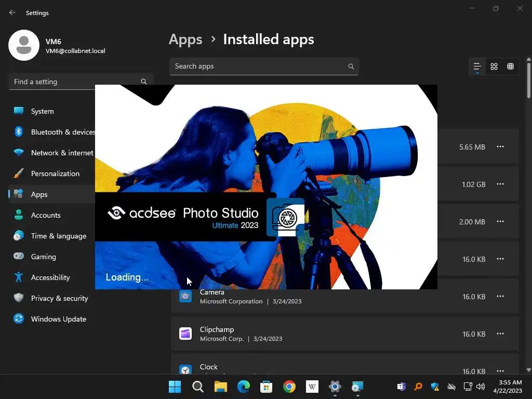
Task: Open Windows Update settings
Action: click(x=51, y=319)
